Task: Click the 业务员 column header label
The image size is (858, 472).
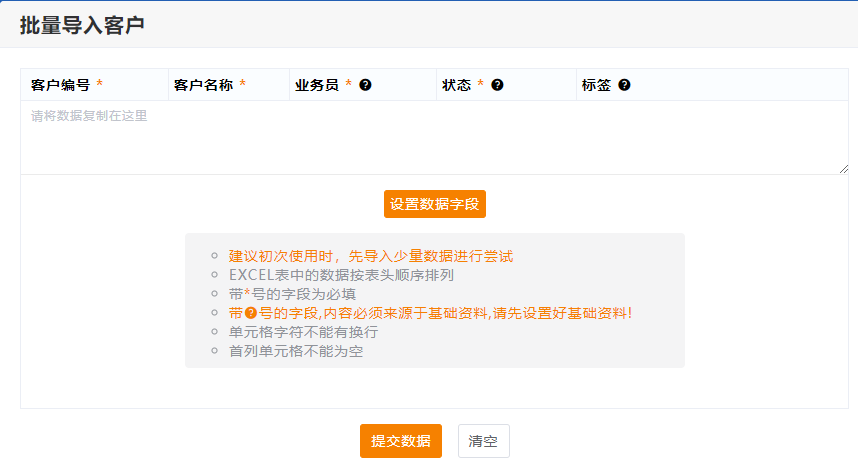Action: tap(316, 85)
